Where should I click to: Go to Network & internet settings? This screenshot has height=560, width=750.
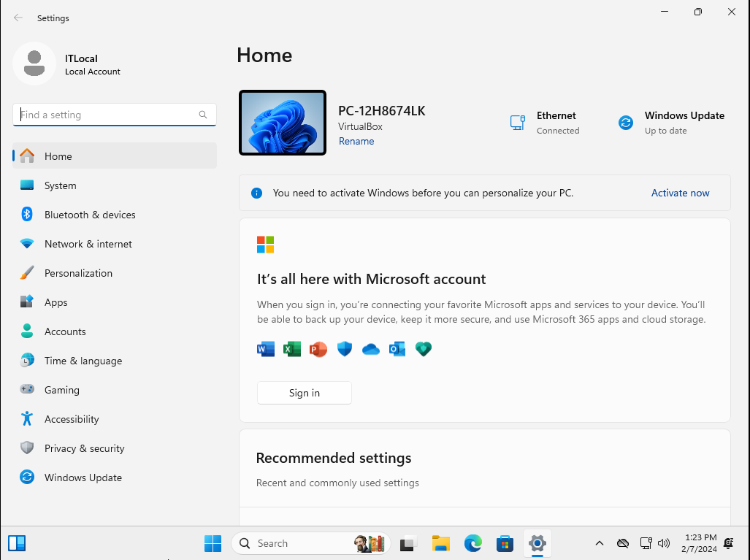[115, 243]
